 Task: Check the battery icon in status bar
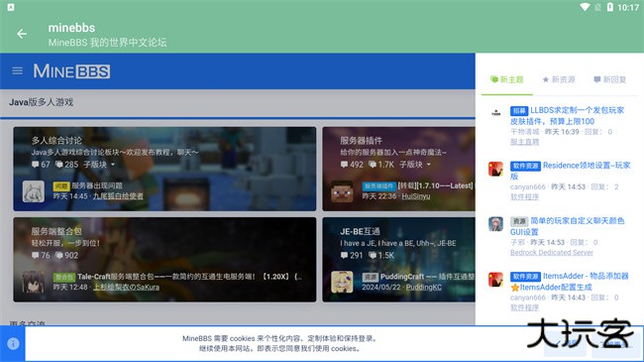(610, 7)
